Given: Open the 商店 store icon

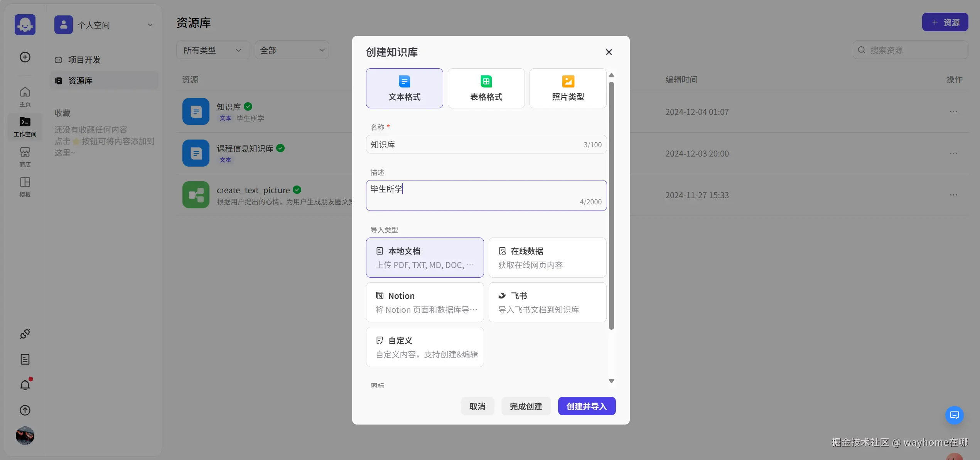Looking at the screenshot, I should [x=25, y=156].
